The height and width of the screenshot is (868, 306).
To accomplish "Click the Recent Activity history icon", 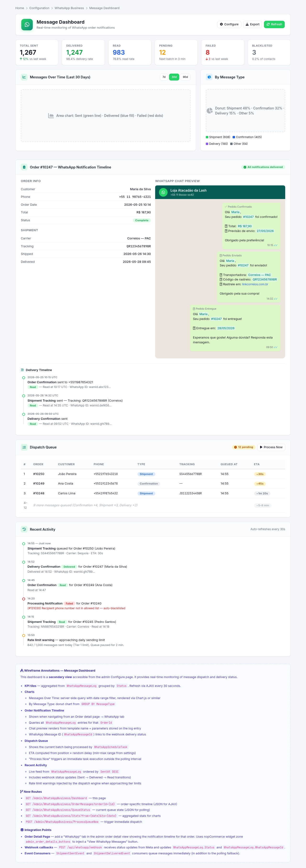I will [24, 529].
